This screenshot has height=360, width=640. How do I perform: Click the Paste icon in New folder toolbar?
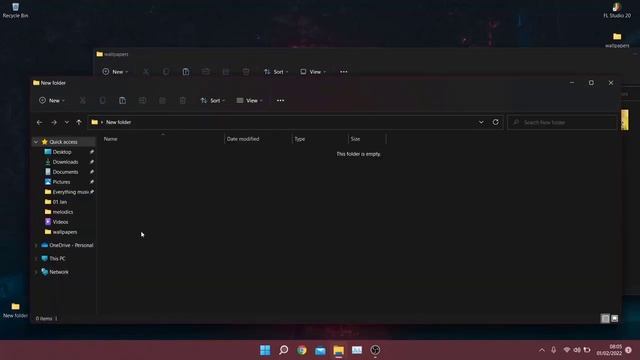coord(122,100)
